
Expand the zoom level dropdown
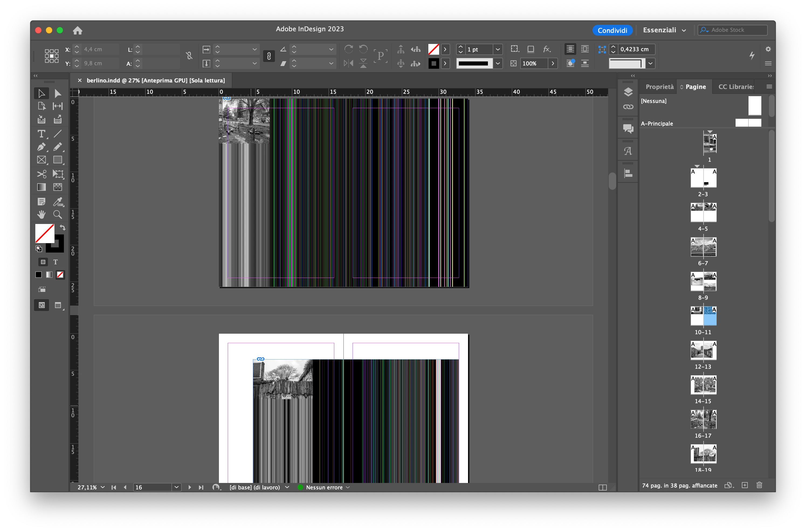pos(103,487)
